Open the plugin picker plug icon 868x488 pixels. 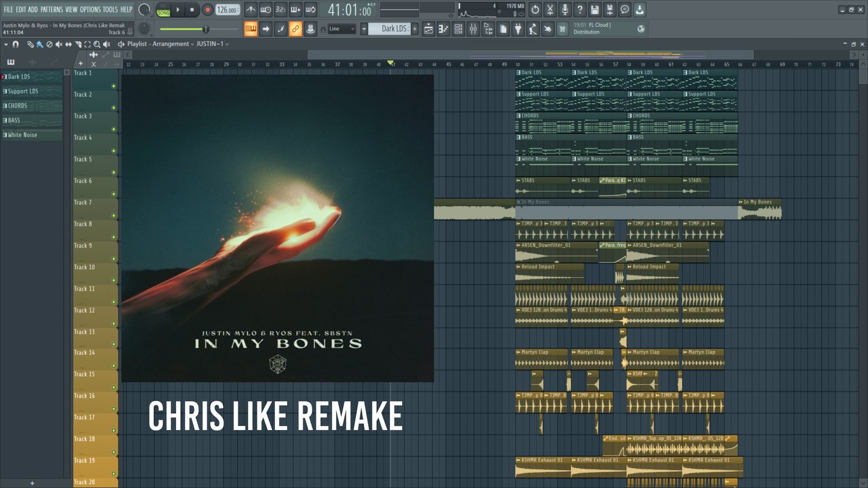point(518,29)
